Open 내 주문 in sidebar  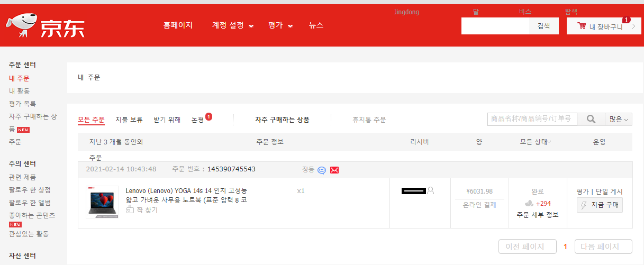(x=19, y=78)
